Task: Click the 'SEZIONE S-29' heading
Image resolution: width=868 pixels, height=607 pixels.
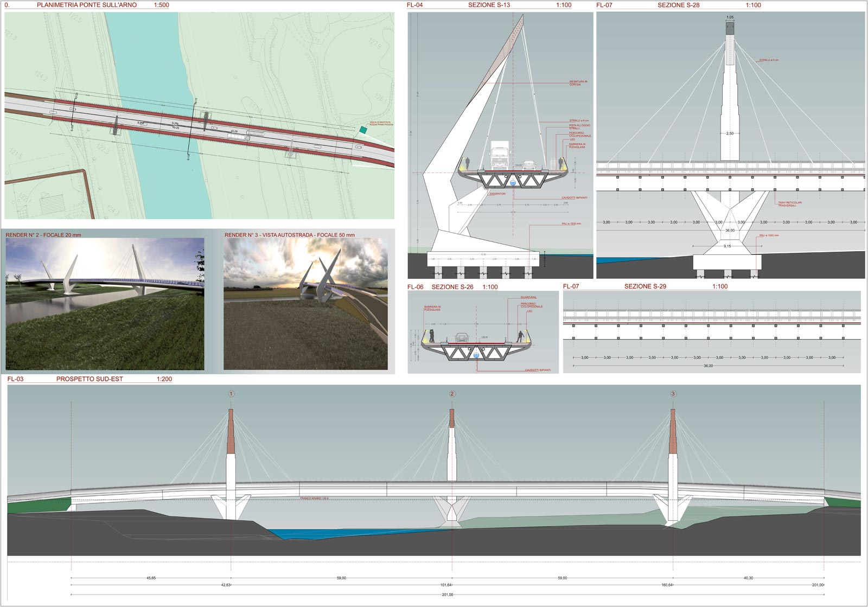Action: (x=645, y=286)
